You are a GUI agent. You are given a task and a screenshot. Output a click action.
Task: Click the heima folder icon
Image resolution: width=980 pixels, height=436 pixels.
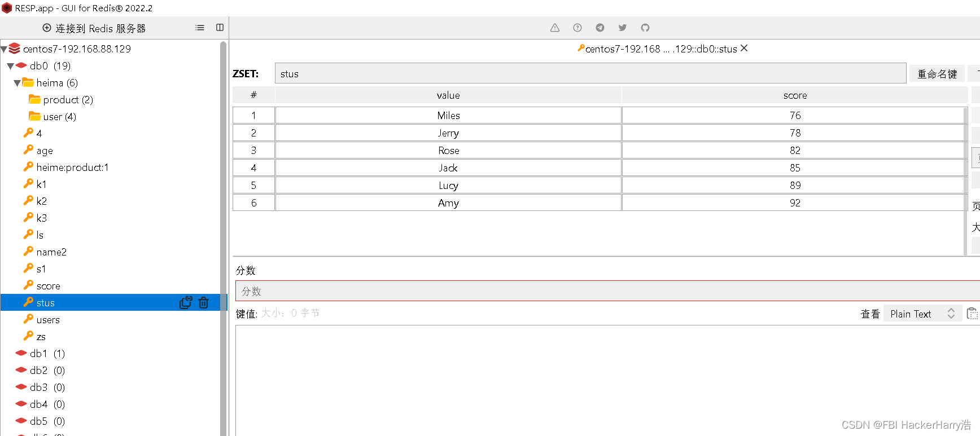tap(28, 82)
